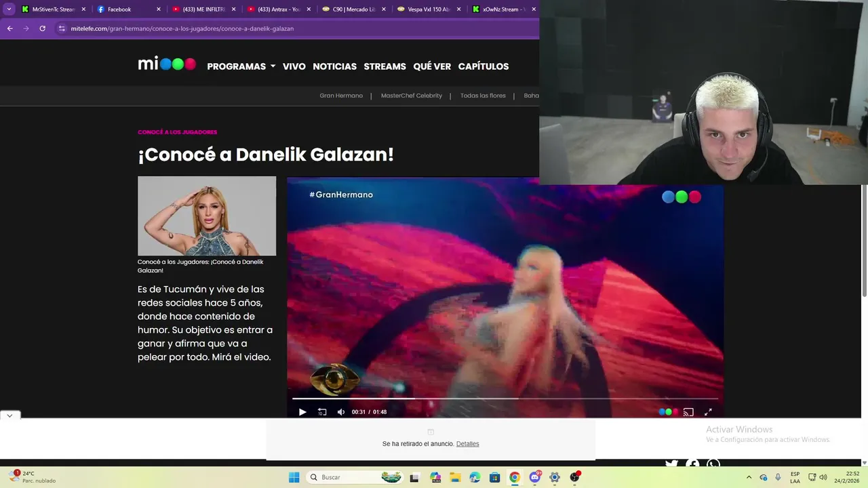868x488 pixels.
Task: Open the Todas las flores link
Action: (x=483, y=96)
